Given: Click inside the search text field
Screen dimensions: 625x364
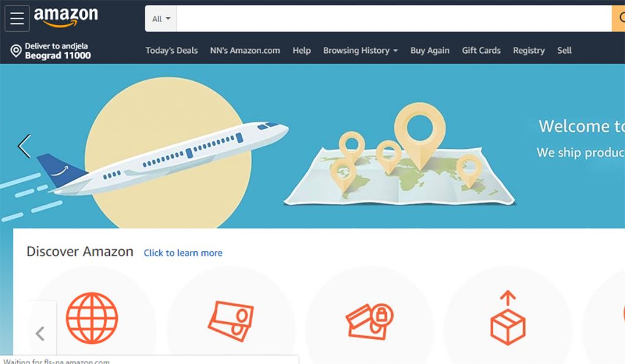Looking at the screenshot, I should click(394, 18).
